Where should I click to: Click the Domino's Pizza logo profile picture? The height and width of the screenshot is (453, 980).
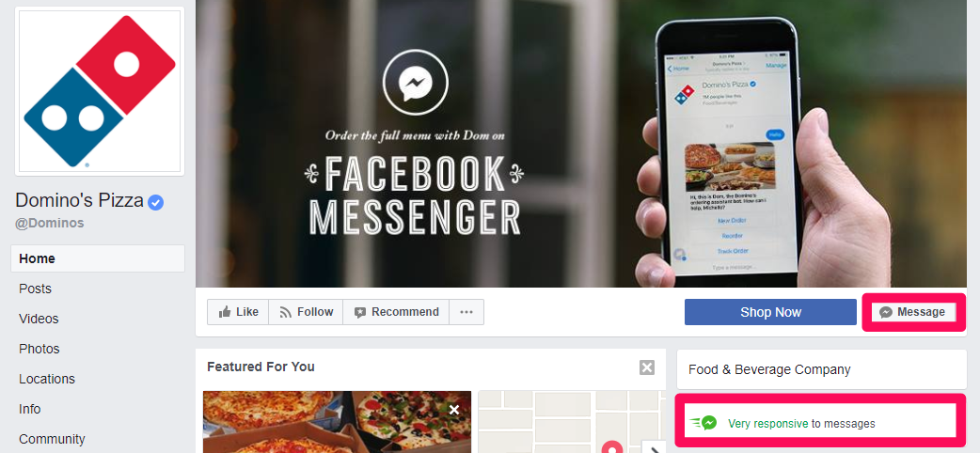[100, 91]
